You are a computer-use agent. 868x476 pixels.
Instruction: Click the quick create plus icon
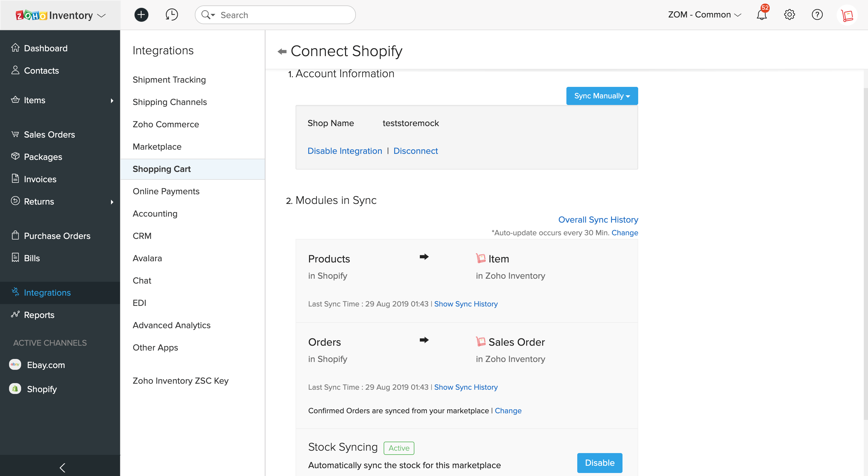[141, 15]
